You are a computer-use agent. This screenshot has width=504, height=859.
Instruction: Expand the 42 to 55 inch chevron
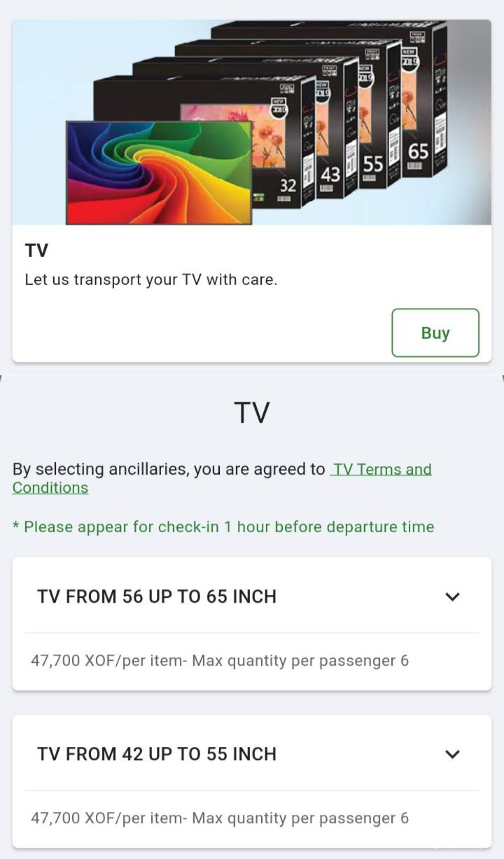[x=452, y=754]
